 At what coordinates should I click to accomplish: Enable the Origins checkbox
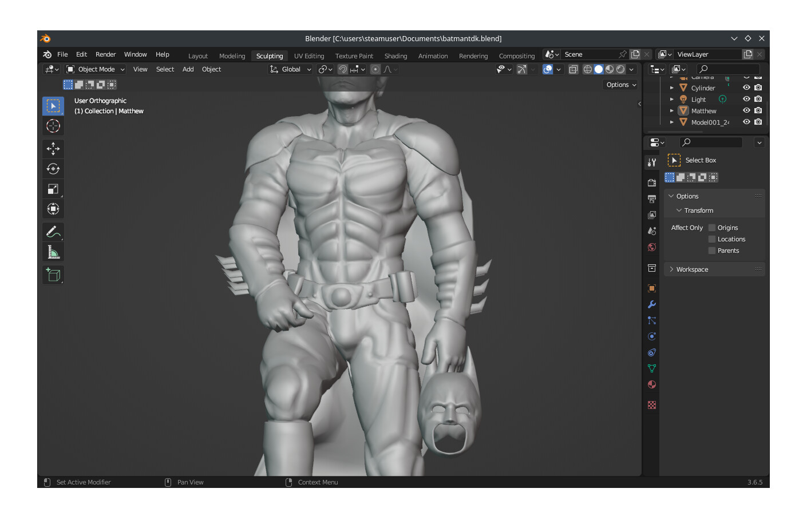[712, 228]
